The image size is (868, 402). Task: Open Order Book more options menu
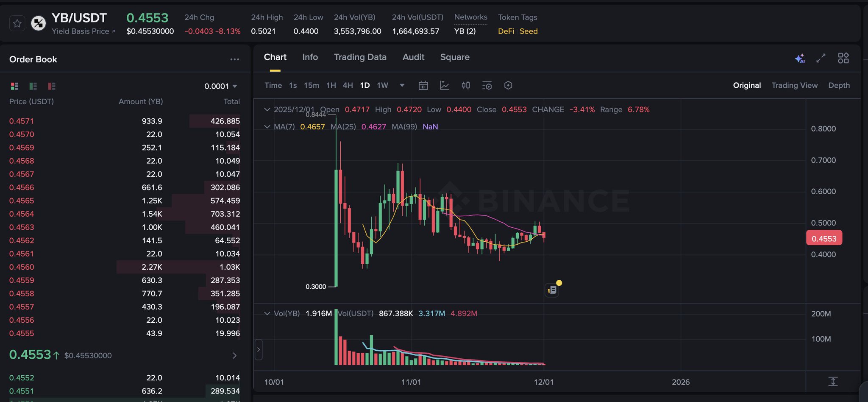[x=234, y=59]
